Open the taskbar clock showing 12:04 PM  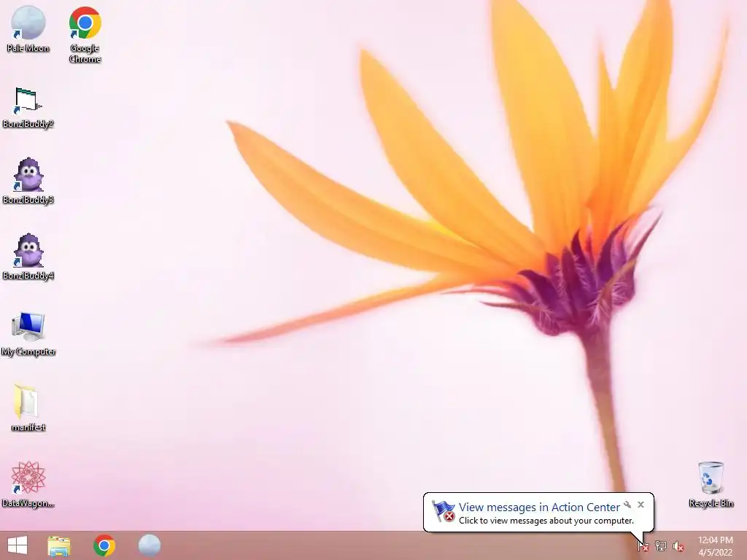click(715, 545)
